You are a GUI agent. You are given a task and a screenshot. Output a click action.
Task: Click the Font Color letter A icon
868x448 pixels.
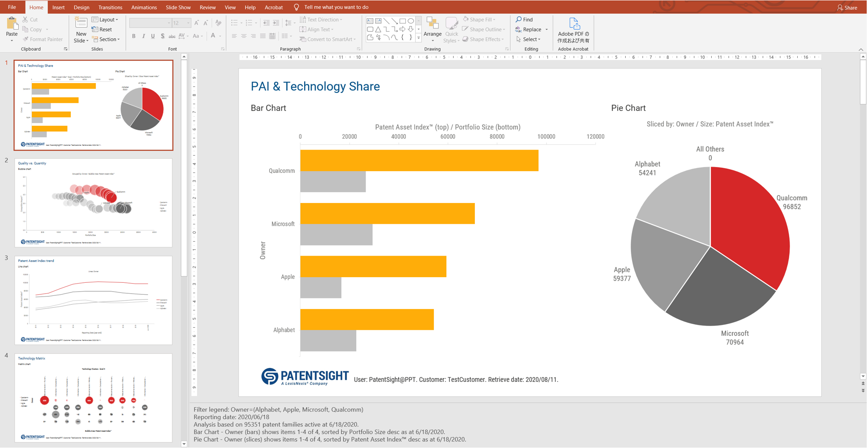tap(213, 36)
